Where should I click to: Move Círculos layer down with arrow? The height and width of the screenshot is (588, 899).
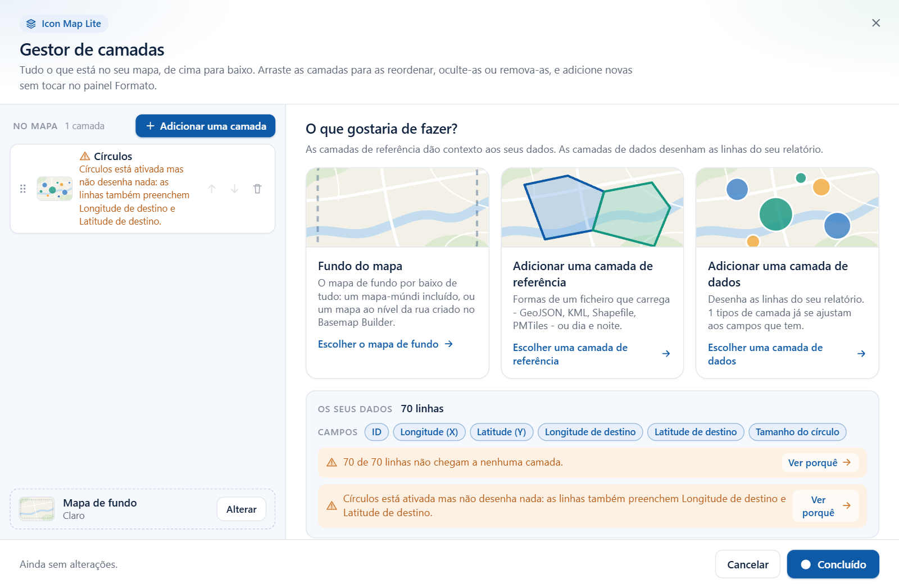235,189
